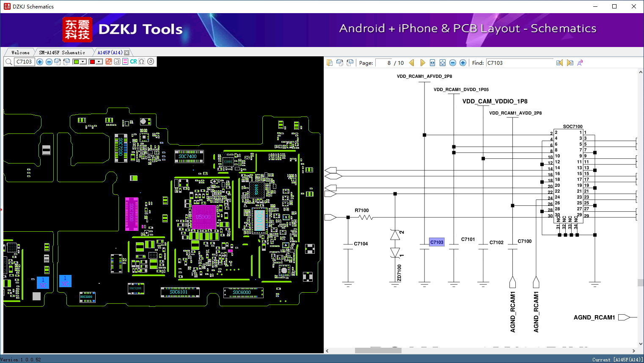The height and width of the screenshot is (363, 644).
Task: Switch to the Welcome tab
Action: [x=20, y=53]
